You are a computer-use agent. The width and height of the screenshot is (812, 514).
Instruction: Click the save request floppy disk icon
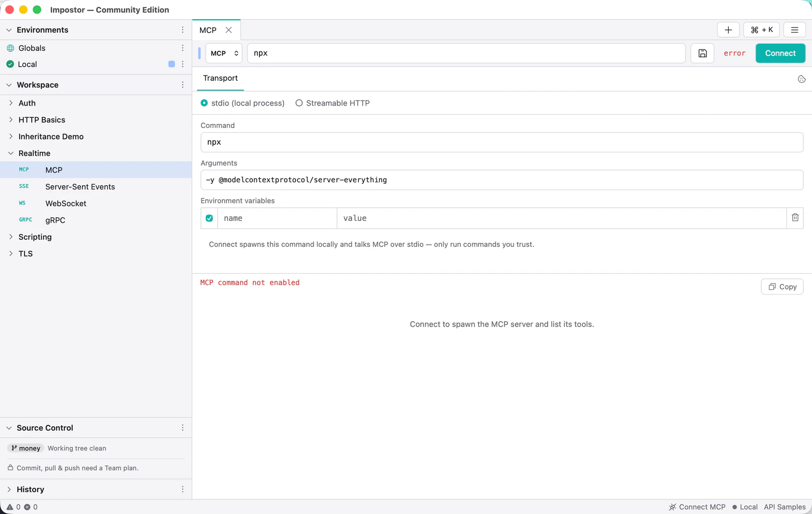[702, 53]
